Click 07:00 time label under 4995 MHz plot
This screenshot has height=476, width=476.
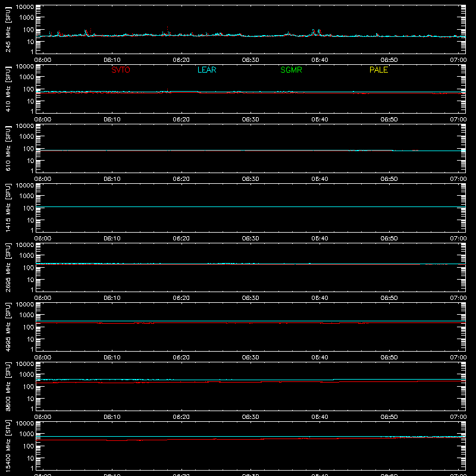(458, 358)
